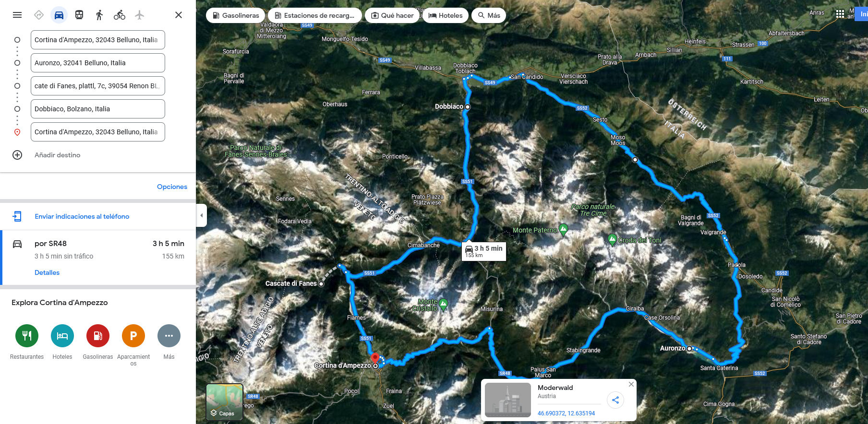Select the cycling travel mode icon
Image resolution: width=868 pixels, height=424 pixels.
pos(120,15)
